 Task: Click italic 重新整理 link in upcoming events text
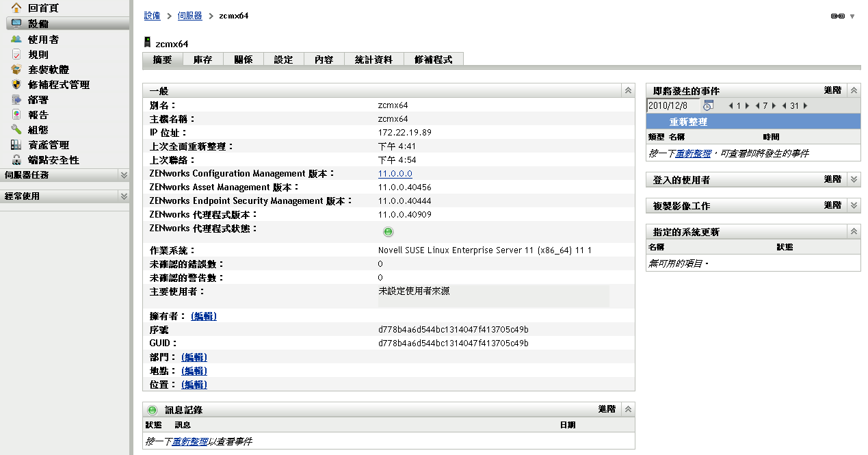click(694, 154)
